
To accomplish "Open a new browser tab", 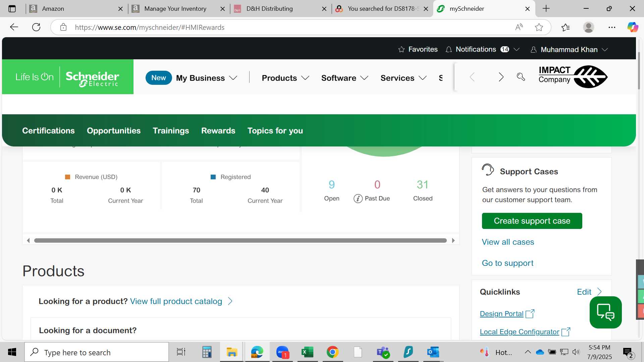I will [546, 9].
